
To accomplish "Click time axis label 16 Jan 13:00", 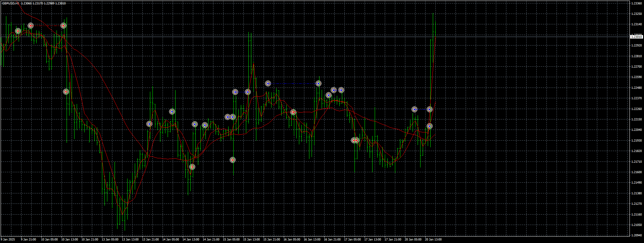I will (x=312, y=240).
